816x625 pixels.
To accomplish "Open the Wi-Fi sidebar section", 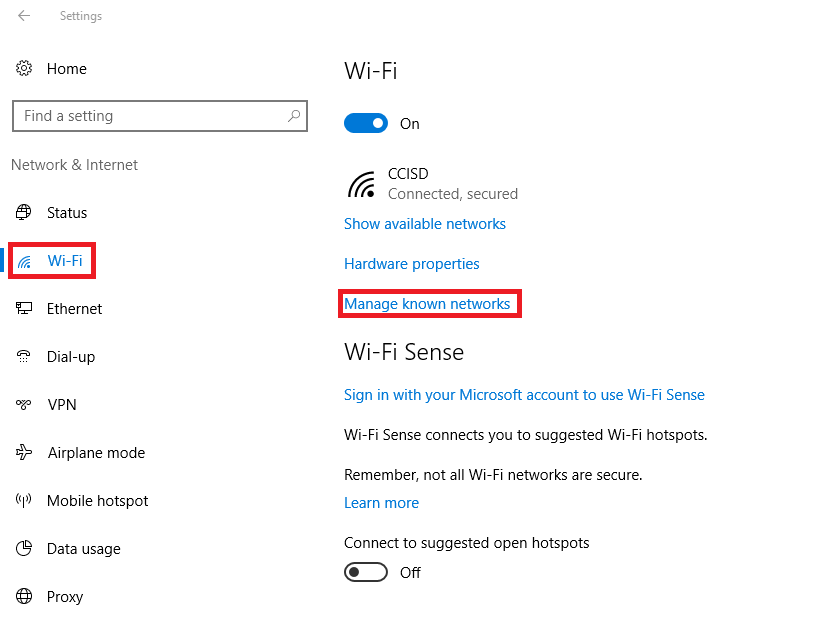I will coord(52,260).
